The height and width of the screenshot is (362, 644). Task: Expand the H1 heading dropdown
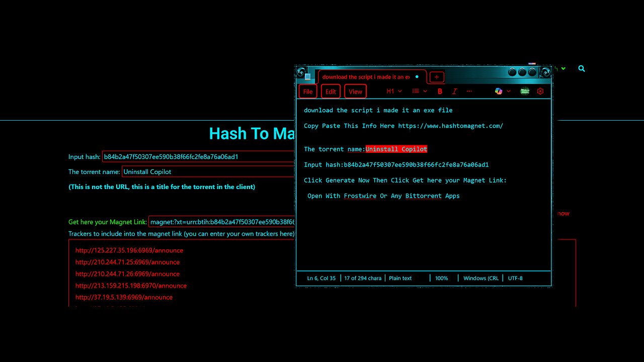394,91
